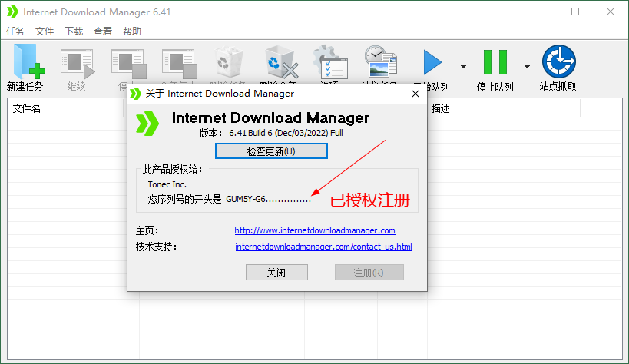Open the 下载 menu
Screen dimensions: 629x364
pyautogui.click(x=74, y=31)
